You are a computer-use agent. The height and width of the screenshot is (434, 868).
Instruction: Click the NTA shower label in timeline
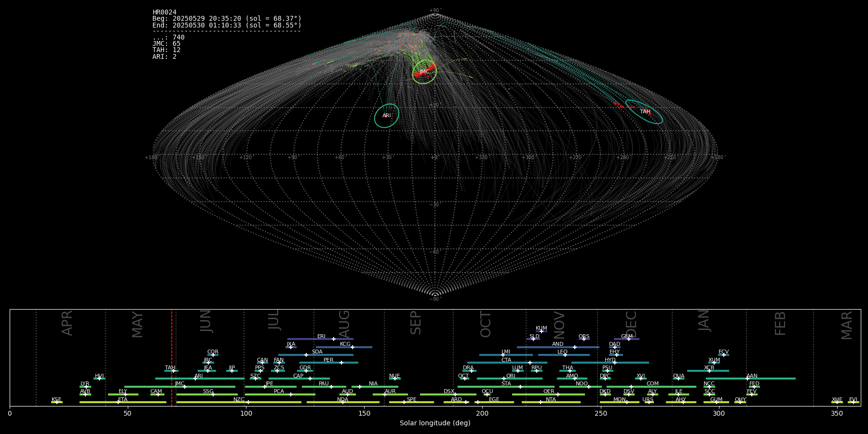[x=551, y=400]
